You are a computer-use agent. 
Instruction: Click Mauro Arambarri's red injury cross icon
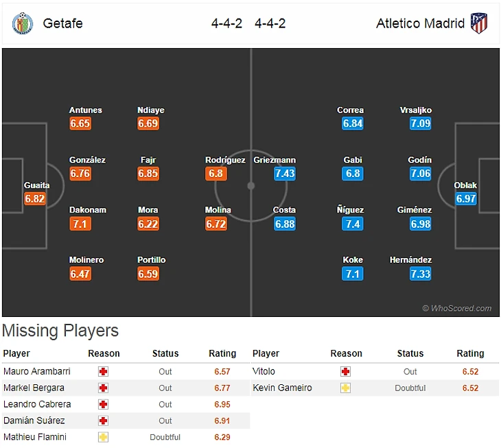104,371
